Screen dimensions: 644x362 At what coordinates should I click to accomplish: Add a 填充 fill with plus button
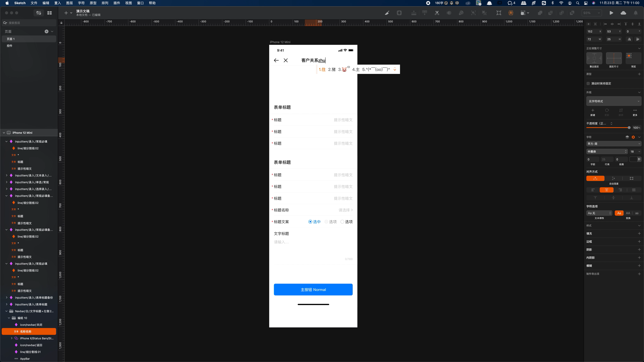pyautogui.click(x=639, y=234)
